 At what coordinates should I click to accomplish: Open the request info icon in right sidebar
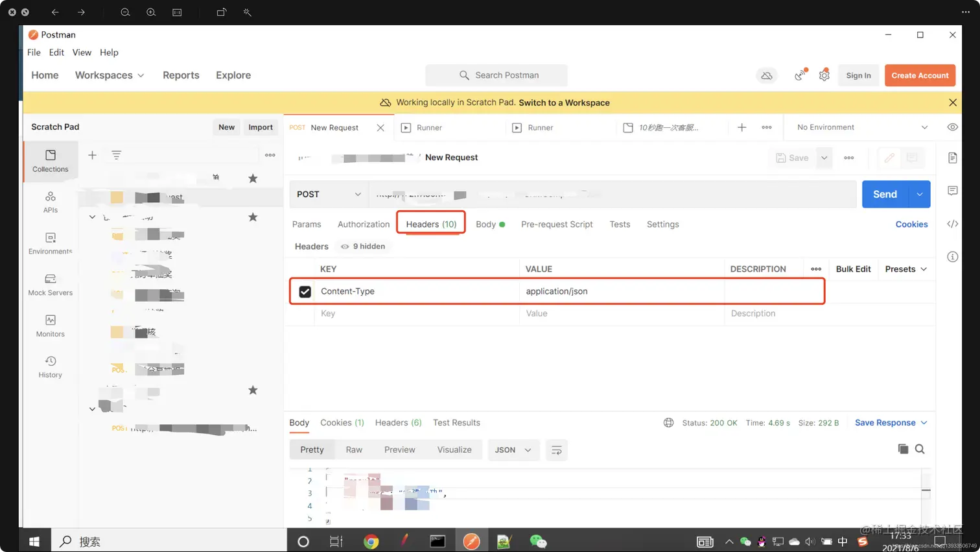[952, 257]
